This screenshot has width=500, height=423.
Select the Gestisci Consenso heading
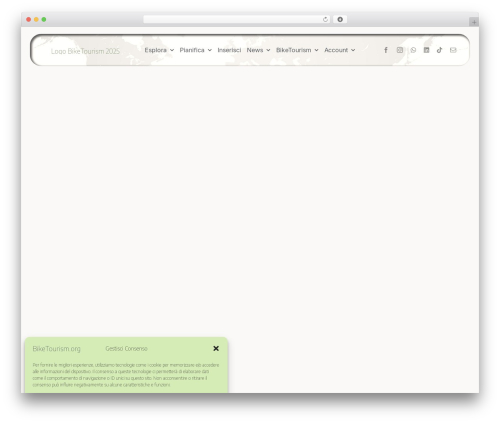pos(126,348)
